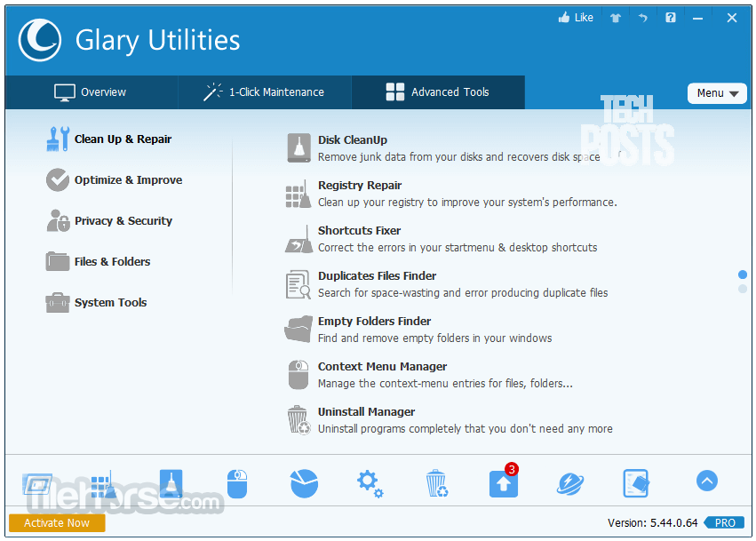Click the Files & Folders folder icon
This screenshot has width=756, height=541.
click(58, 261)
